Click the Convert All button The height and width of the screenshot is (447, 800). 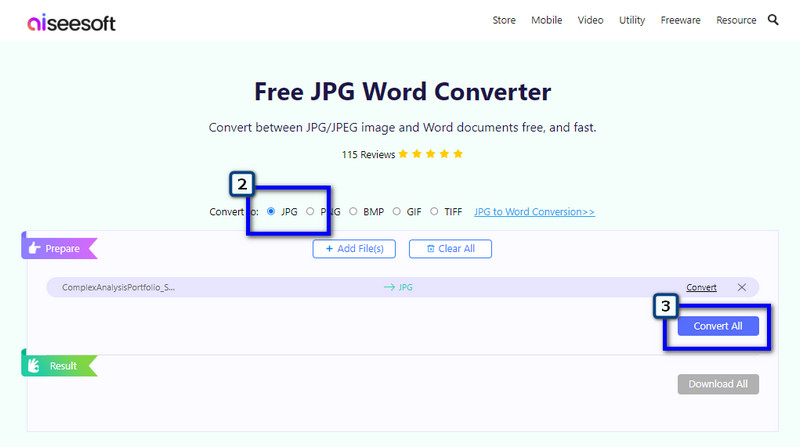coord(718,326)
